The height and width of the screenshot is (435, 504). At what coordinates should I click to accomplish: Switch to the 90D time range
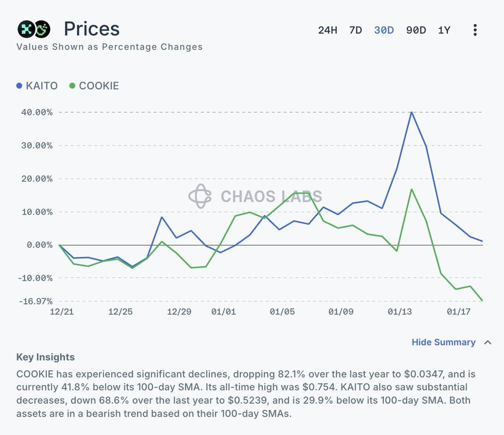[x=416, y=30]
